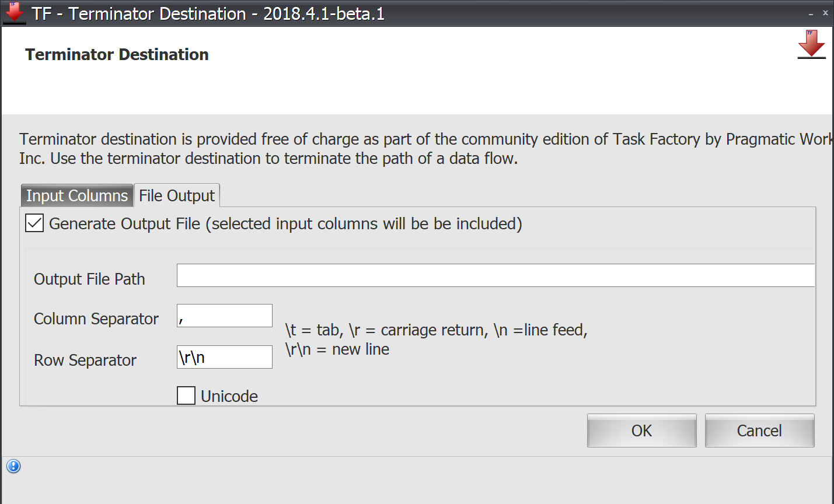Close the Terminator Destination window

[x=825, y=13]
